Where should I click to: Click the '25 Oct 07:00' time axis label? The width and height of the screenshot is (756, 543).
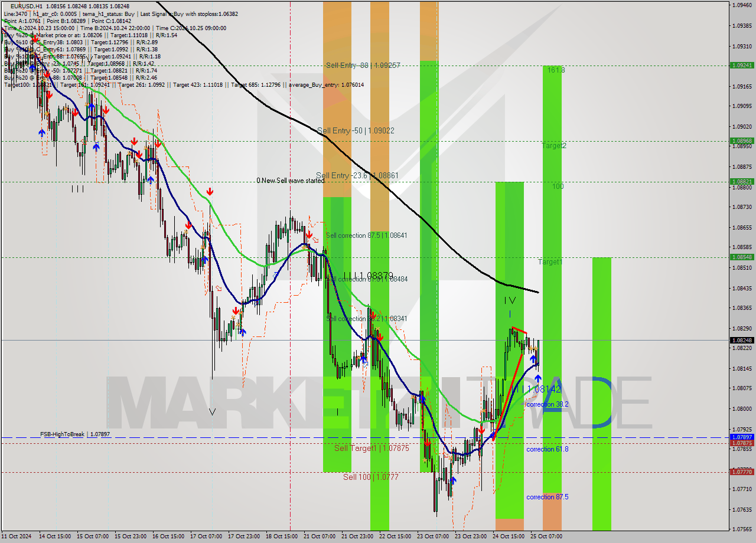tap(546, 537)
